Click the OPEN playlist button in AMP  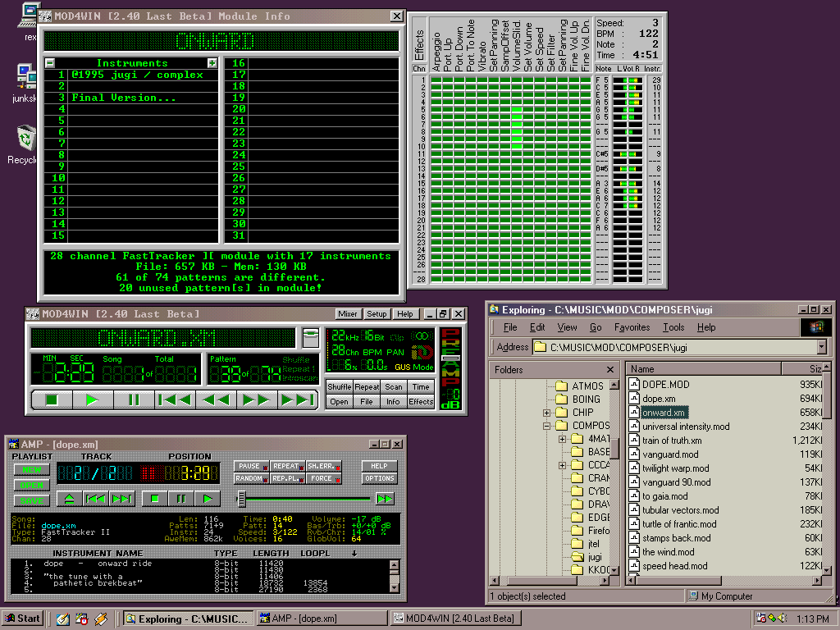coord(32,486)
